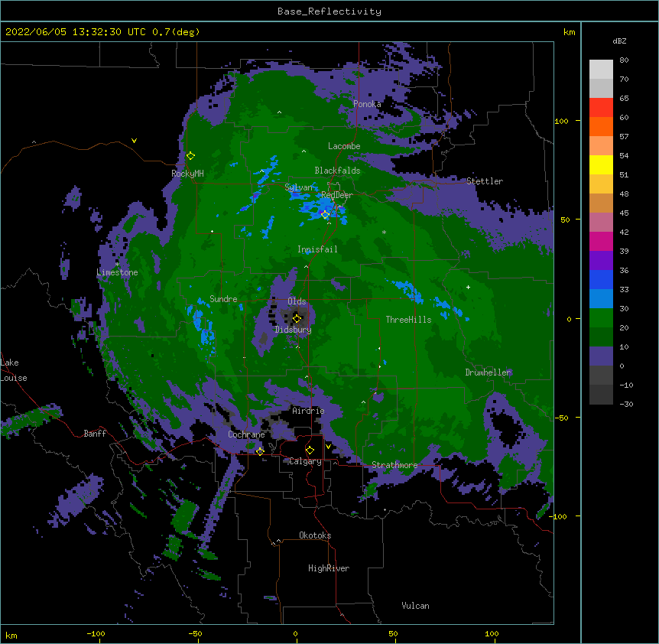Image resolution: width=659 pixels, height=644 pixels.
Task: Click the km unit label at top right
Action: pyautogui.click(x=569, y=32)
